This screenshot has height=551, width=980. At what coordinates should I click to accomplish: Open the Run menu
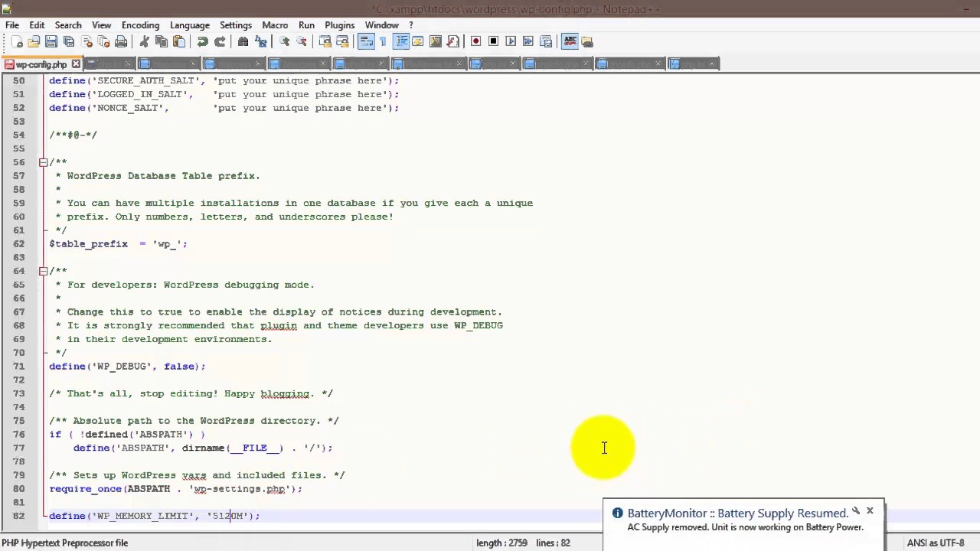(306, 25)
